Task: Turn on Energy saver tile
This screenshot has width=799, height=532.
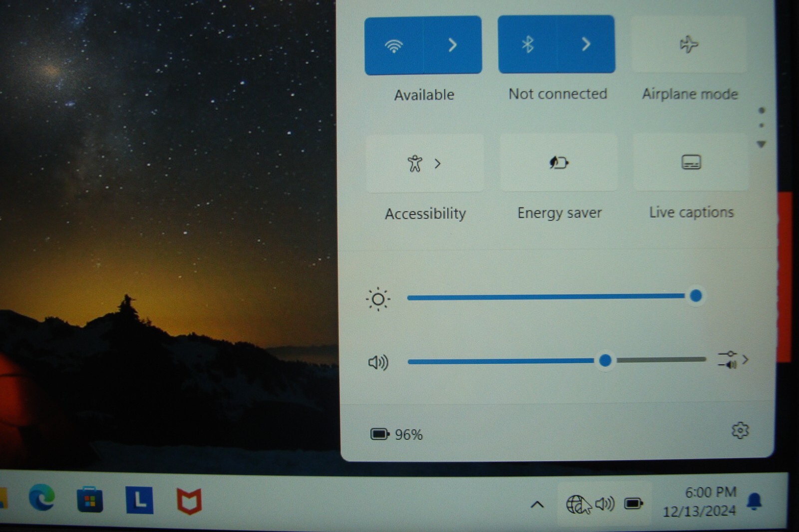Action: (x=559, y=162)
